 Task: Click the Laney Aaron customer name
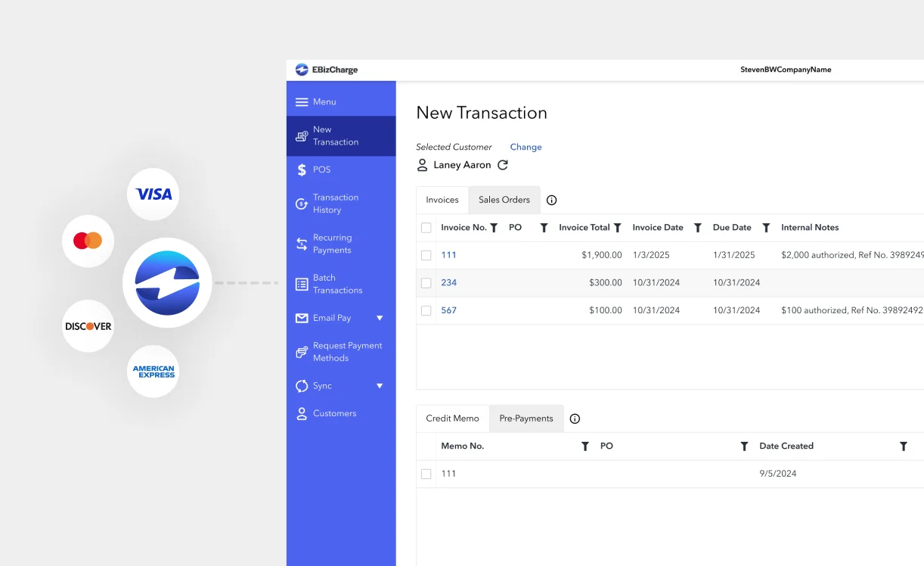click(x=462, y=165)
